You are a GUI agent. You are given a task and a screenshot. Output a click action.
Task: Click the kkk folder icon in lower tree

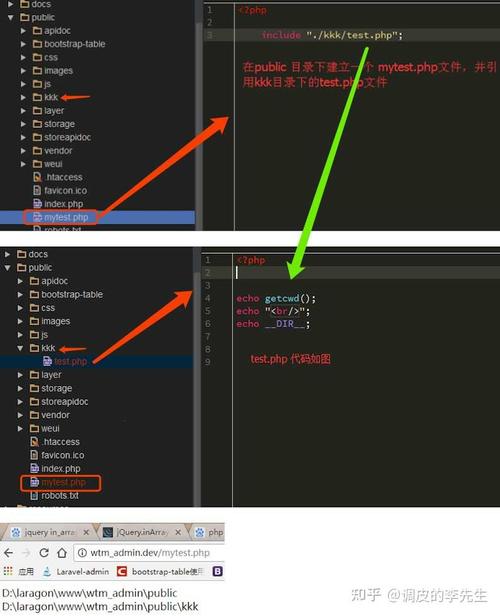click(x=35, y=348)
